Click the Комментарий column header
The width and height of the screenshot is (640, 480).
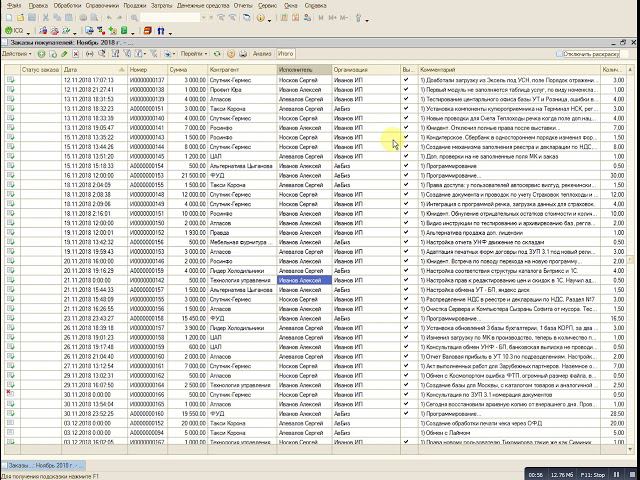pyautogui.click(x=509, y=70)
